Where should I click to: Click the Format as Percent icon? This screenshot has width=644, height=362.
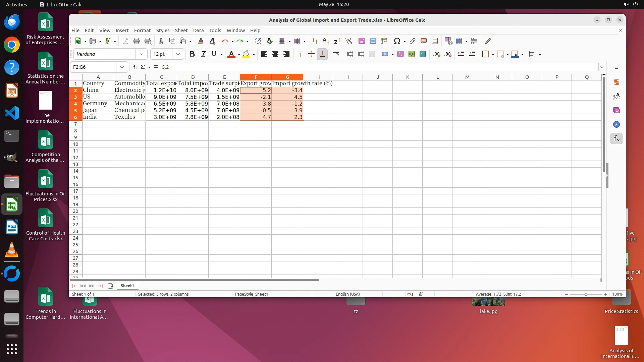click(x=400, y=54)
